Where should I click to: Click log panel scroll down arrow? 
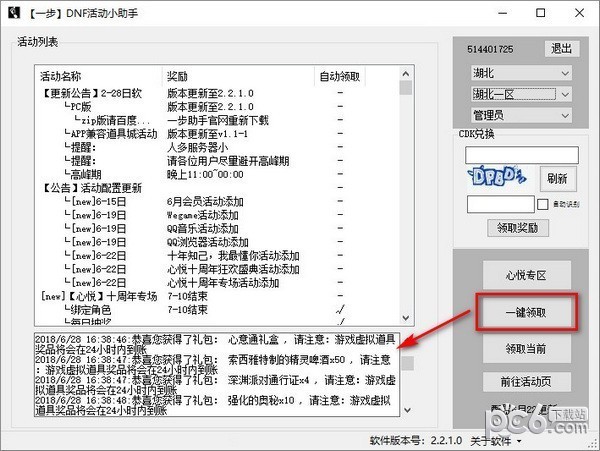[408, 410]
